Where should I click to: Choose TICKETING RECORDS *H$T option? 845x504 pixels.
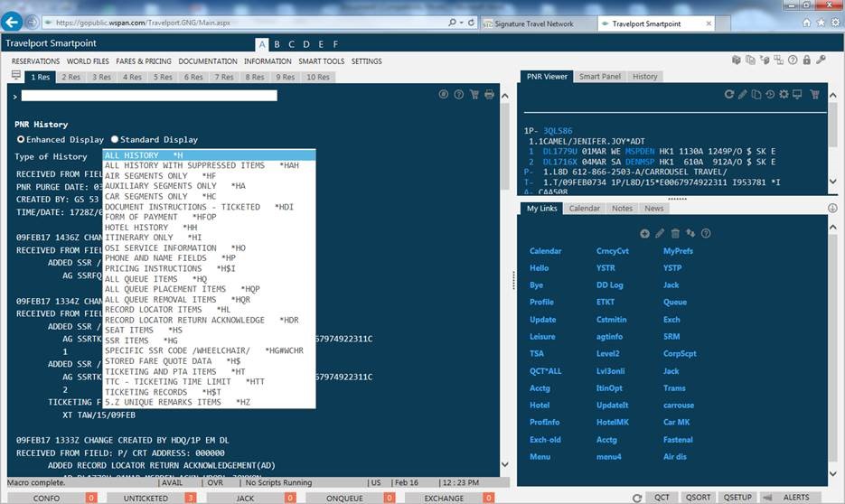tap(209, 392)
